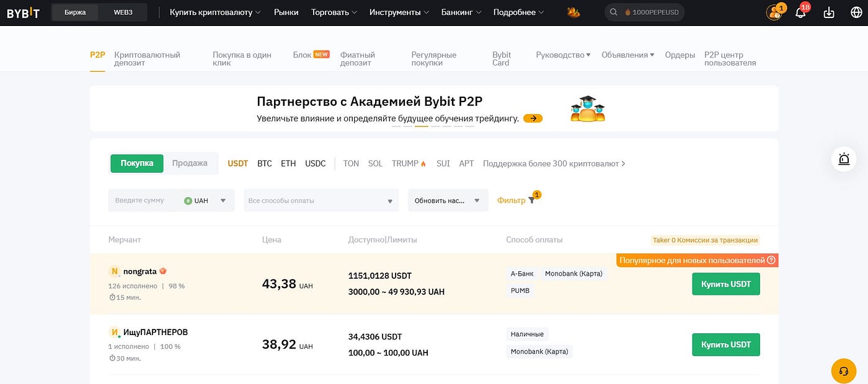This screenshot has width=868, height=384.
Task: Open Регулярные покупки tab
Action: (433, 59)
